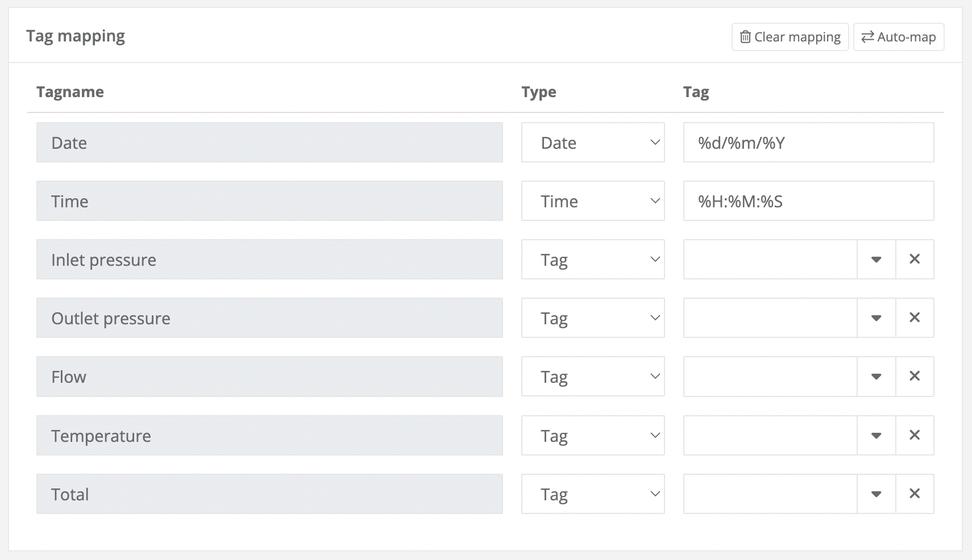Expand the Temperature tag list arrow

[x=877, y=435]
